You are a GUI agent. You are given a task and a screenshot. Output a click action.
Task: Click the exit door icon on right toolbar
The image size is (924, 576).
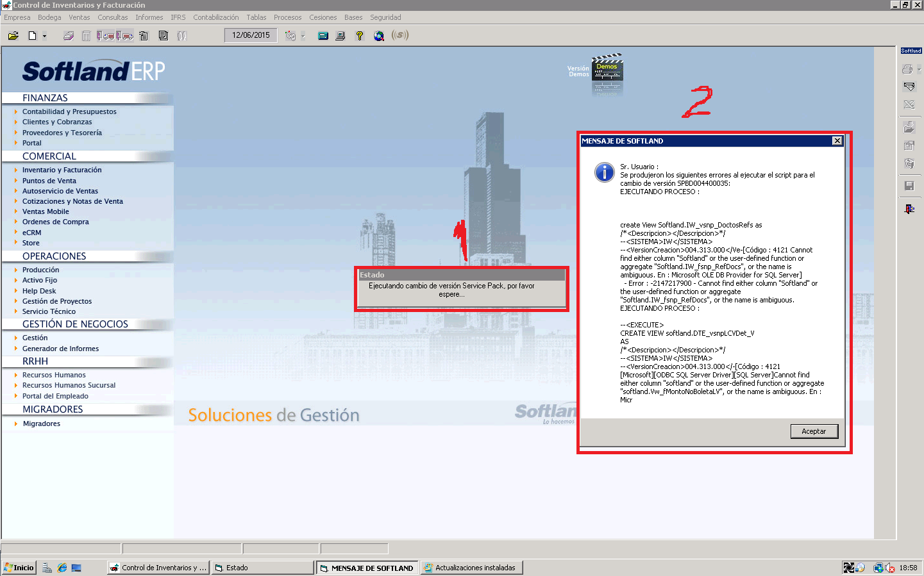(909, 209)
